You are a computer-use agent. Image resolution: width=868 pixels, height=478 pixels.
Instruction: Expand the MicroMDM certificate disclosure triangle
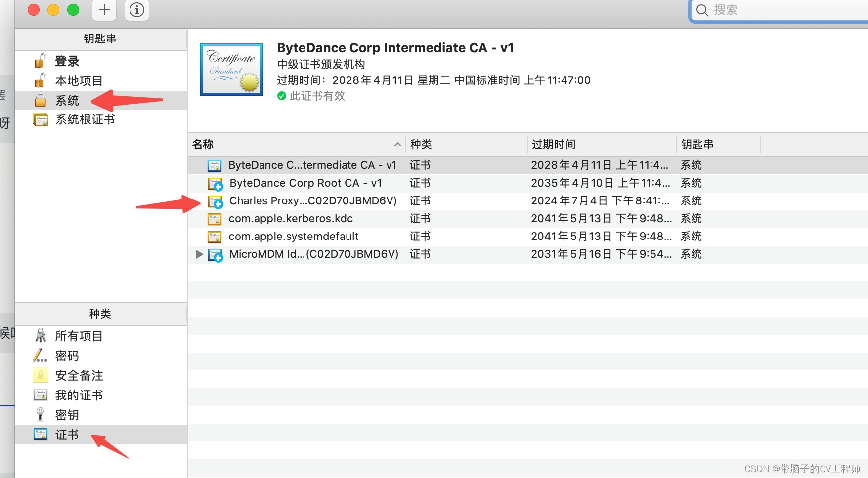199,254
